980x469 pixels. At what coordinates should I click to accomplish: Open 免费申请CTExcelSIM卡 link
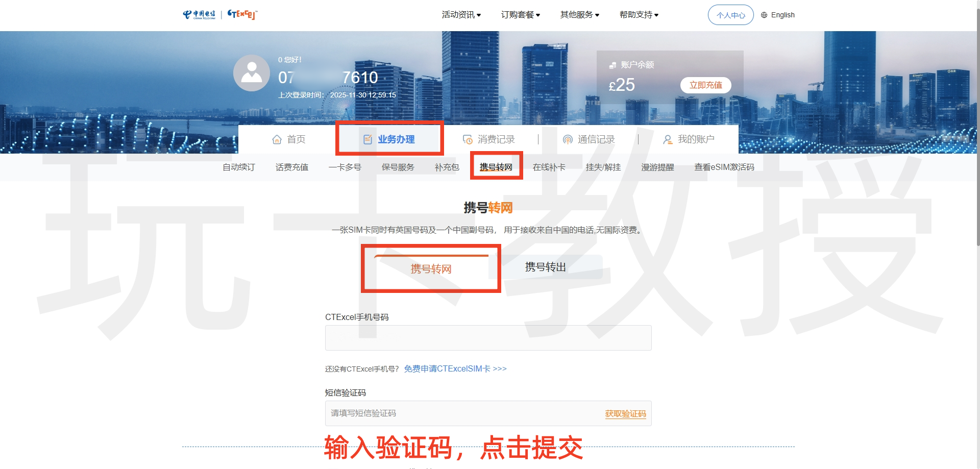[x=449, y=368]
